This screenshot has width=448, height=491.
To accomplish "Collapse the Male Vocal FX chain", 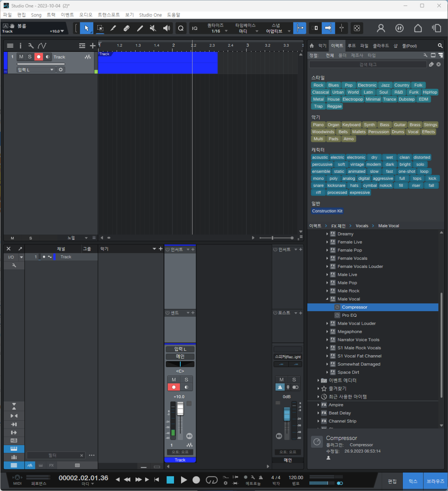I will [x=327, y=299].
